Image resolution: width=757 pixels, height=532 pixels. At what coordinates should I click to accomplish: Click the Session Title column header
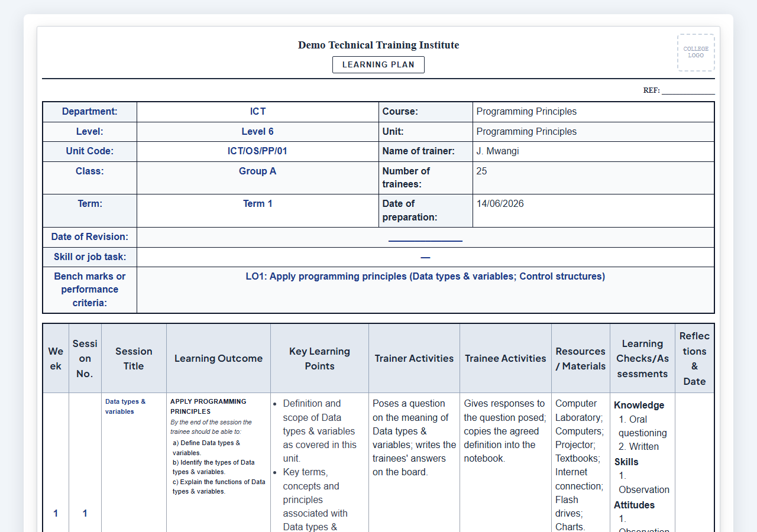pyautogui.click(x=134, y=358)
